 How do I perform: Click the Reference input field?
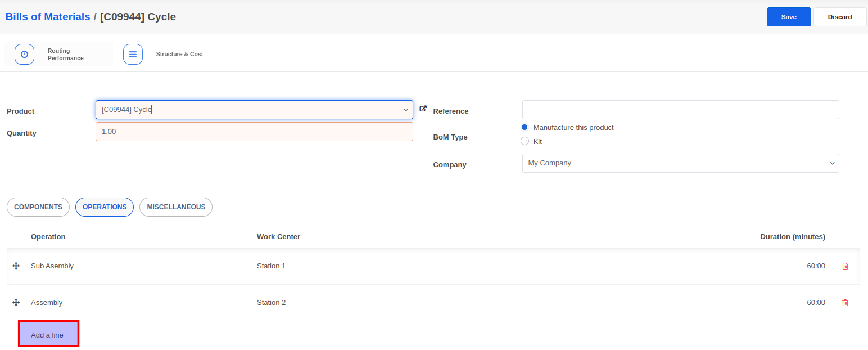(x=680, y=110)
